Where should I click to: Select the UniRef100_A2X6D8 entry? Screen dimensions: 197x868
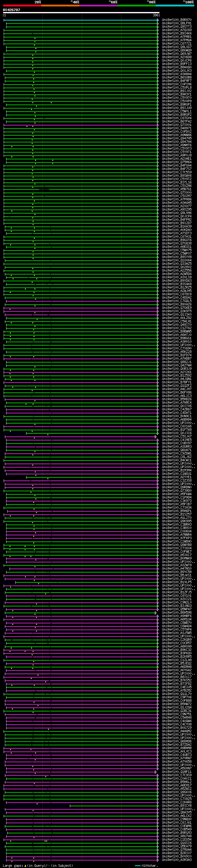(x=176, y=57)
